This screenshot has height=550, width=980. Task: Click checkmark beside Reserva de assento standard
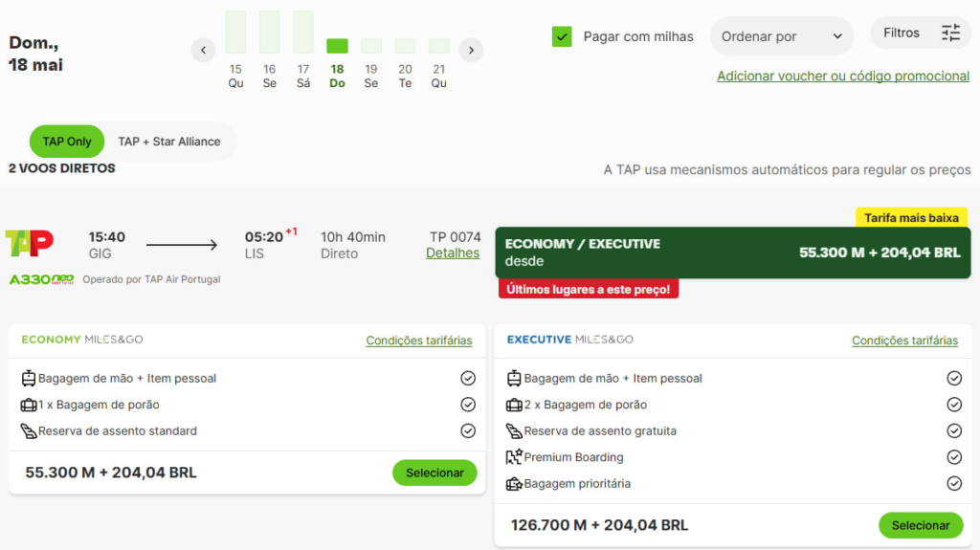[x=468, y=431]
